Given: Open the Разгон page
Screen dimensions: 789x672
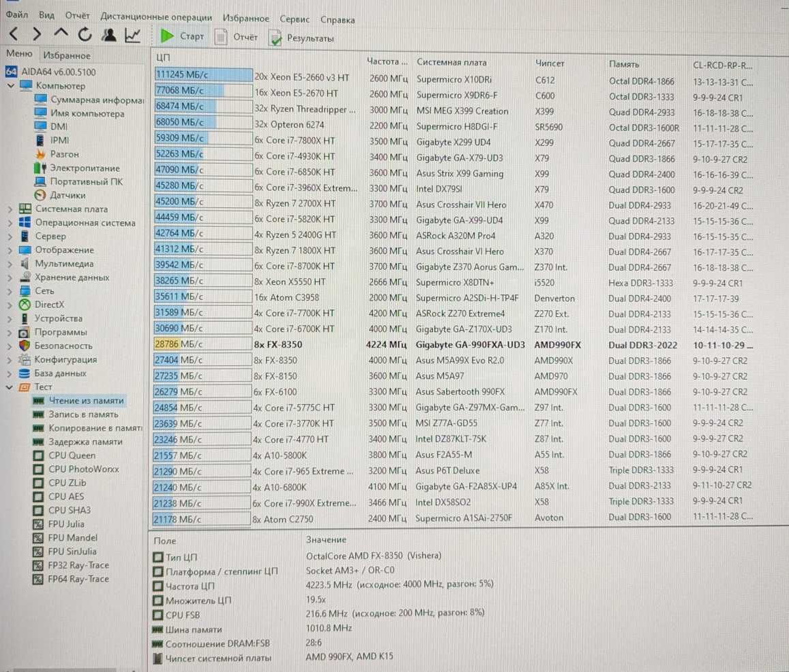Looking at the screenshot, I should pyautogui.click(x=57, y=154).
